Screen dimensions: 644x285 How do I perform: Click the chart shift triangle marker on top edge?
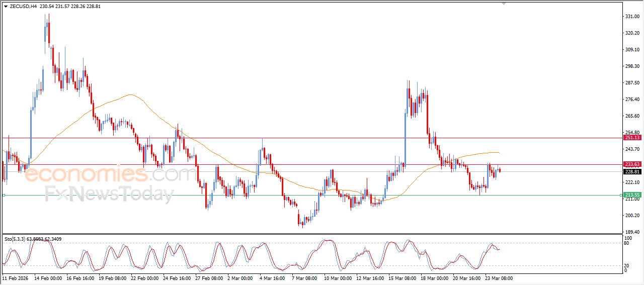(x=504, y=3)
